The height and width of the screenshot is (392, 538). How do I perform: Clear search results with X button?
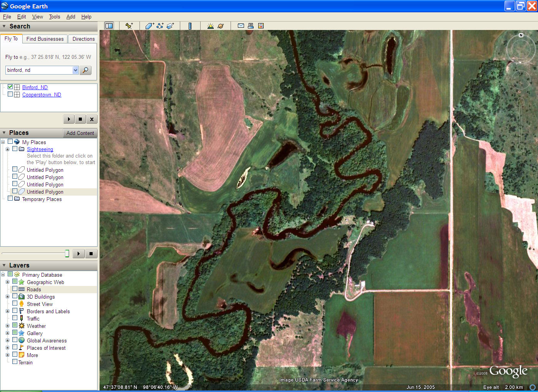click(x=92, y=119)
